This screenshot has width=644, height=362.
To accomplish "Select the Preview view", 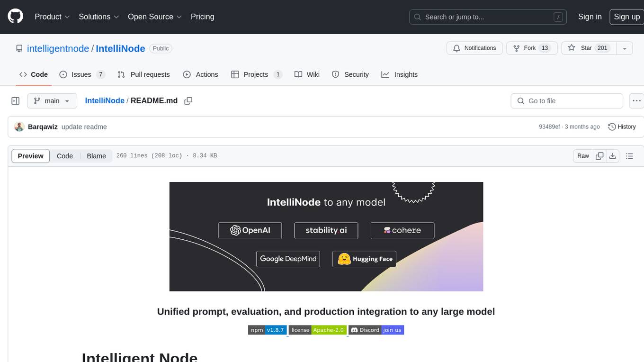I will (x=31, y=156).
